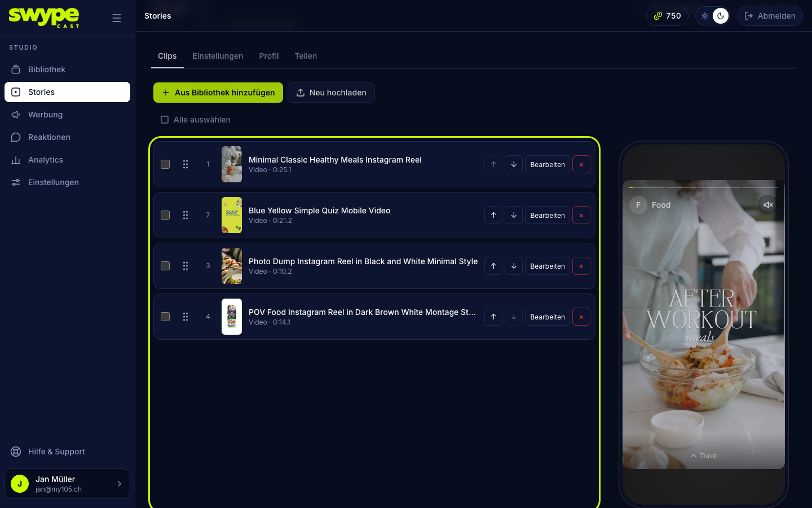Screen dimensions: 812x508
Task: Check Alle auswählen checkbox
Action: [165, 120]
